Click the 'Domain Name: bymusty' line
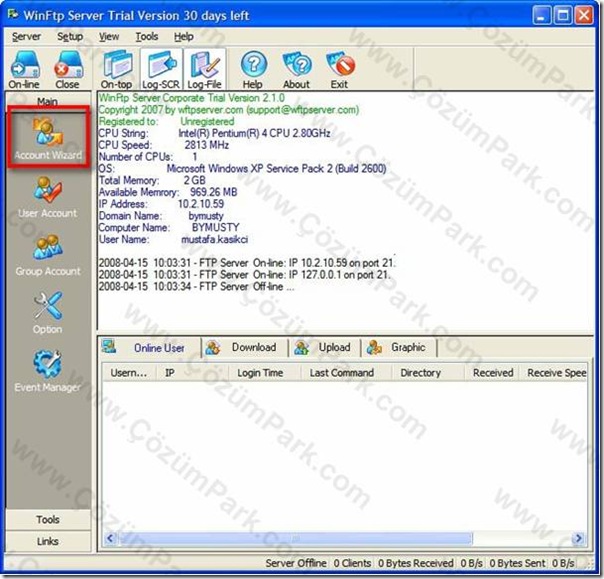Image resolution: width=604 pixels, height=579 pixels. tap(161, 216)
